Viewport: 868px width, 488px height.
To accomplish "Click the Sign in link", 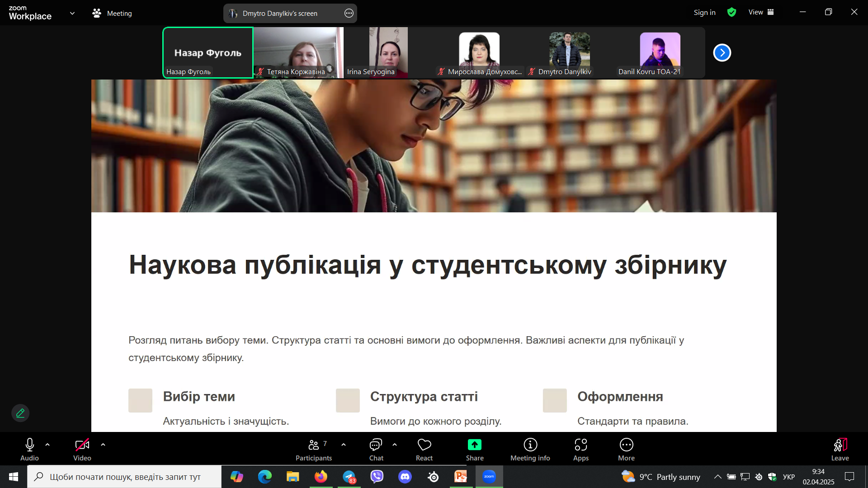I will coord(704,13).
